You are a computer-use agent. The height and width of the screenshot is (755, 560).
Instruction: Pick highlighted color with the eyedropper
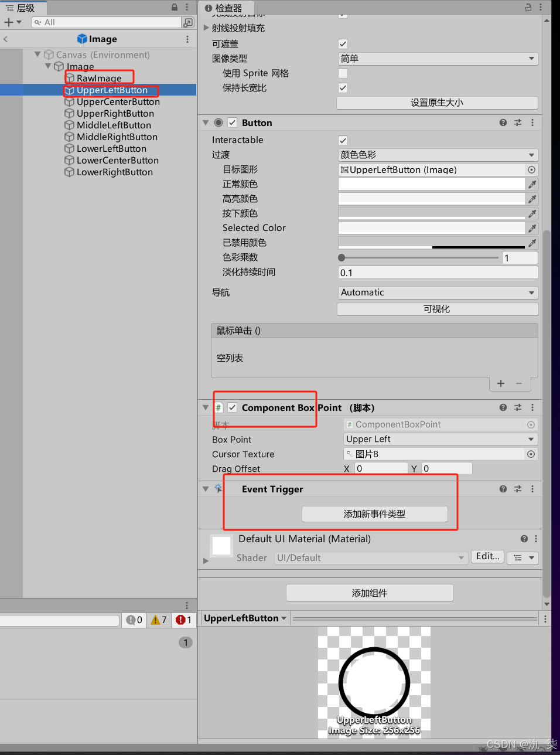(x=532, y=199)
